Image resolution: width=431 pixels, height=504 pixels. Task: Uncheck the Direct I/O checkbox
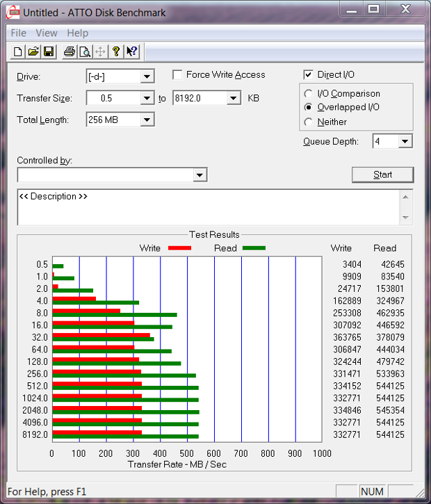[309, 75]
